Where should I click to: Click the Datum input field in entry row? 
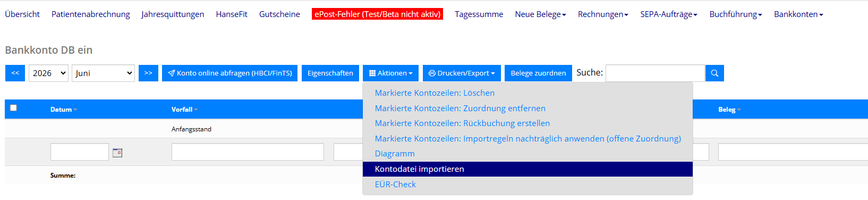[80, 152]
